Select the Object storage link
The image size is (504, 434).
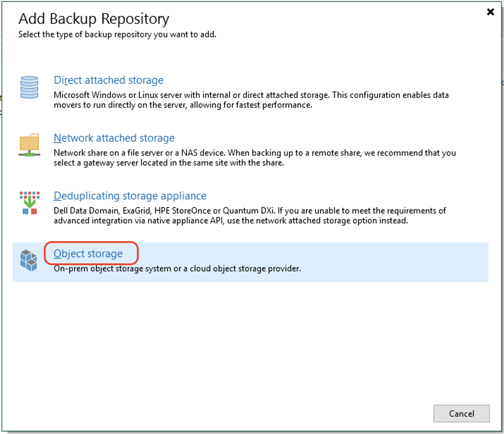coord(88,254)
